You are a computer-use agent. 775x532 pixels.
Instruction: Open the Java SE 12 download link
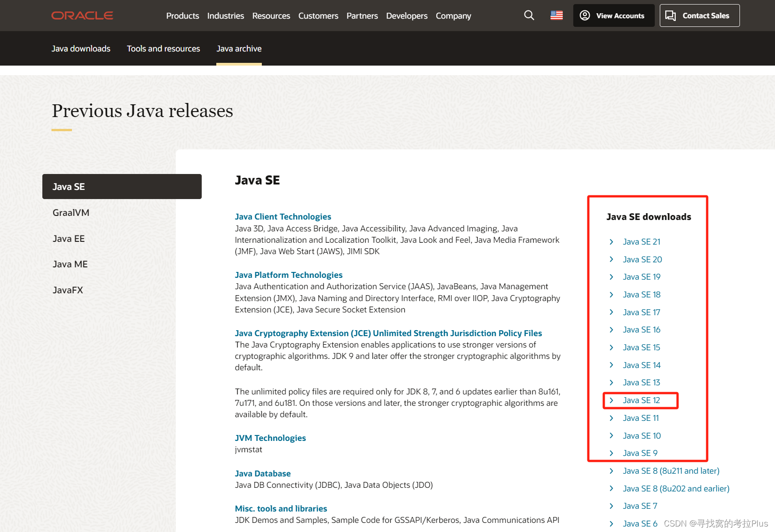pos(642,400)
